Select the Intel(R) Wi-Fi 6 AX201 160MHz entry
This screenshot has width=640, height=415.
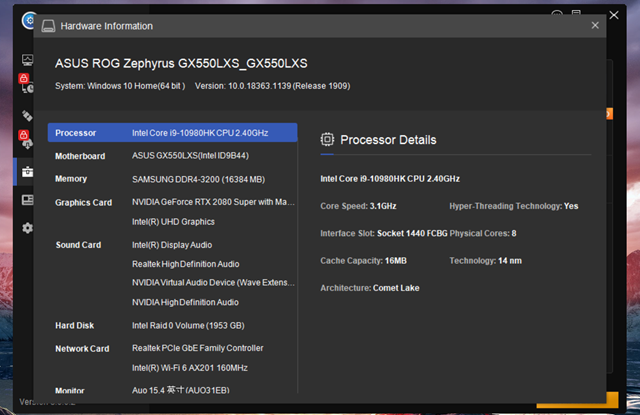click(189, 368)
